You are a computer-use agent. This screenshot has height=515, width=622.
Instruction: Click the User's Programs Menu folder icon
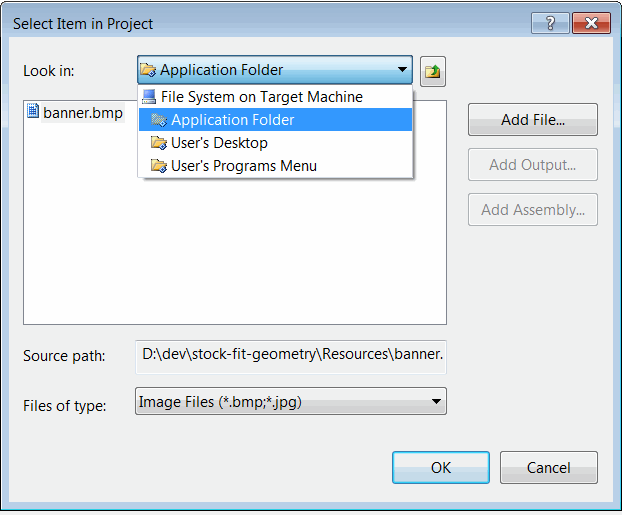(159, 166)
